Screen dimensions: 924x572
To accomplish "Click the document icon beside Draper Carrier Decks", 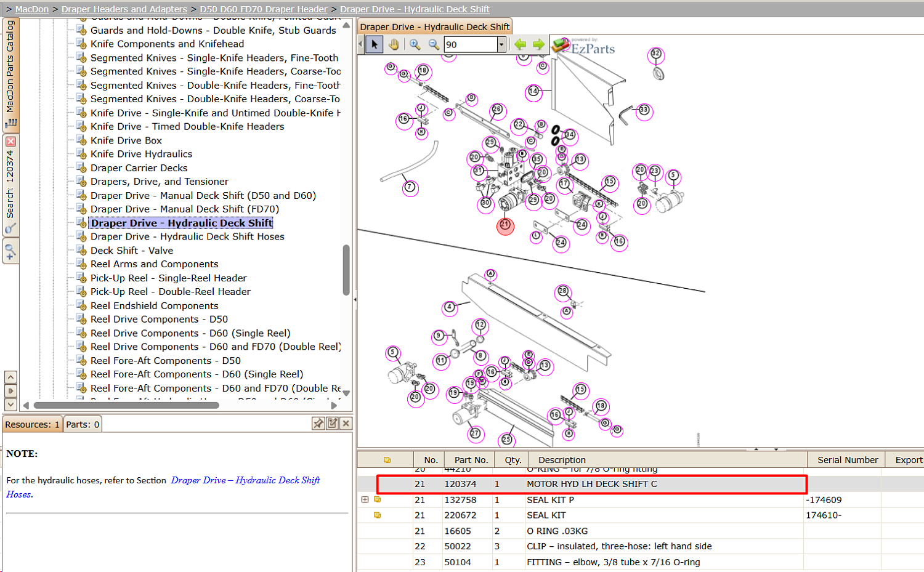I will [81, 167].
